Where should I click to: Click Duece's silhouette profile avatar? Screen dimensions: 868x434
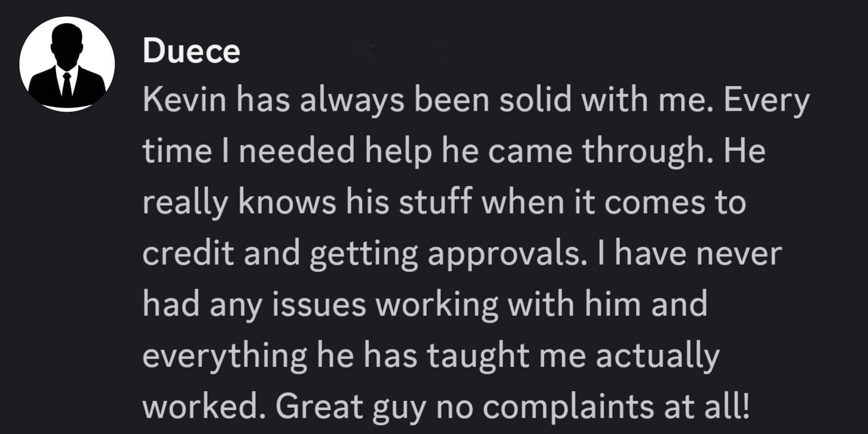[x=67, y=64]
